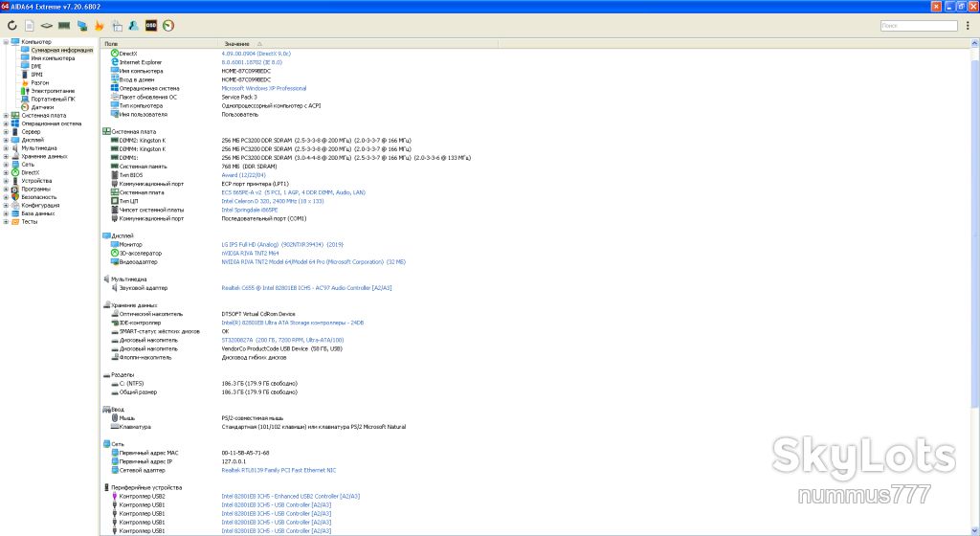The width and height of the screenshot is (980, 536).
Task: Open the Портативный ПК tree item
Action: point(53,99)
